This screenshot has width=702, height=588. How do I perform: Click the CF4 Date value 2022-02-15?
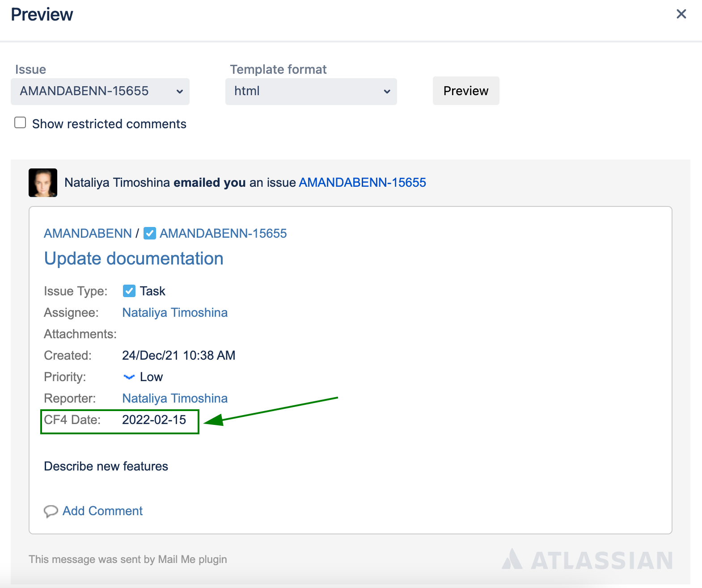pos(154,420)
